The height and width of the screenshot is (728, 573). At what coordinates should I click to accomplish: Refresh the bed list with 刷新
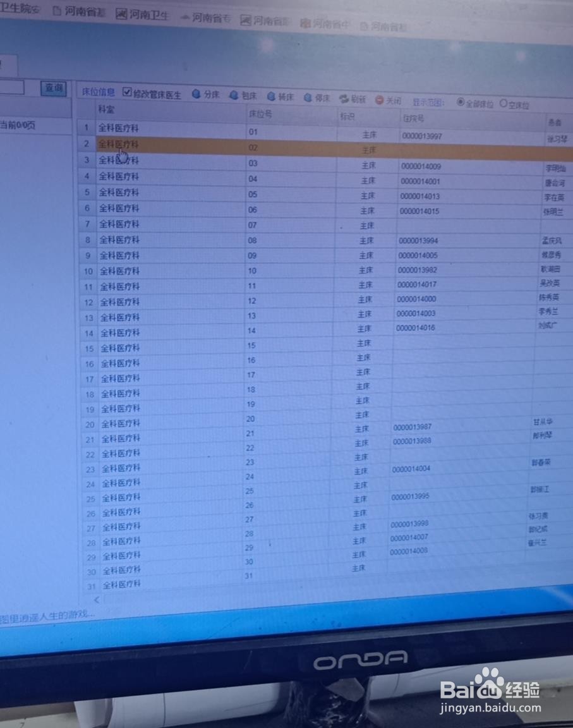pyautogui.click(x=352, y=99)
